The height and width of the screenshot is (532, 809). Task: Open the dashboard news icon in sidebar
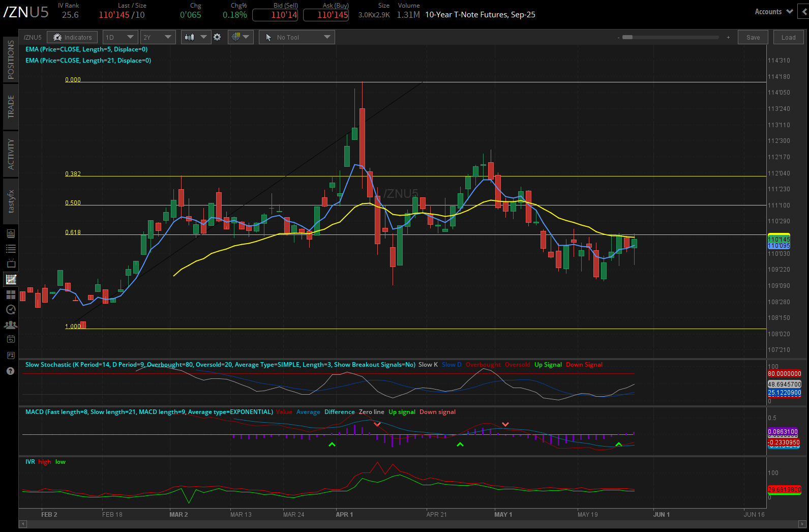pyautogui.click(x=11, y=233)
